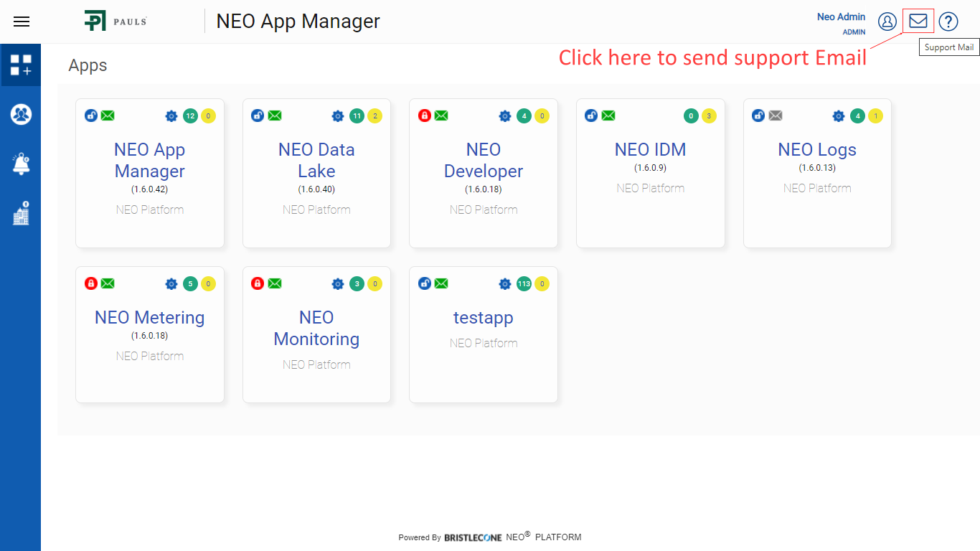Screen dimensions: 980x551
Task: Click the lock icon on NEO App Manager
Action: click(91, 116)
